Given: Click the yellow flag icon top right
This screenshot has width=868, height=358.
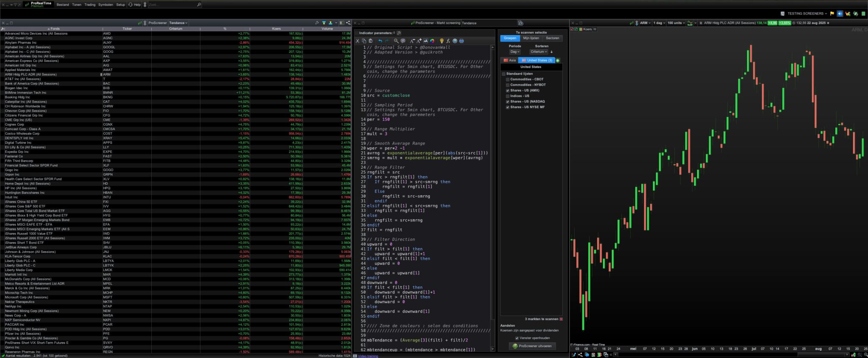Looking at the screenshot, I should (832, 14).
